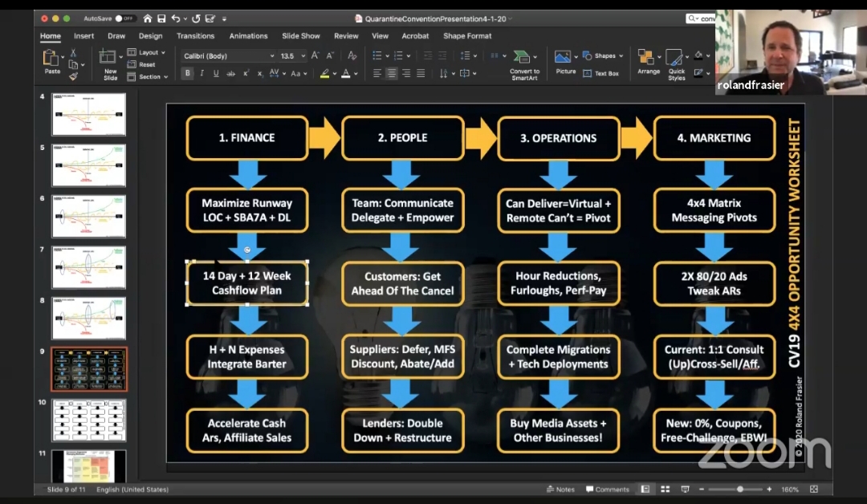Toggle Italic formatting in the ribbon
Viewport: 867px width, 504px height.
point(201,73)
